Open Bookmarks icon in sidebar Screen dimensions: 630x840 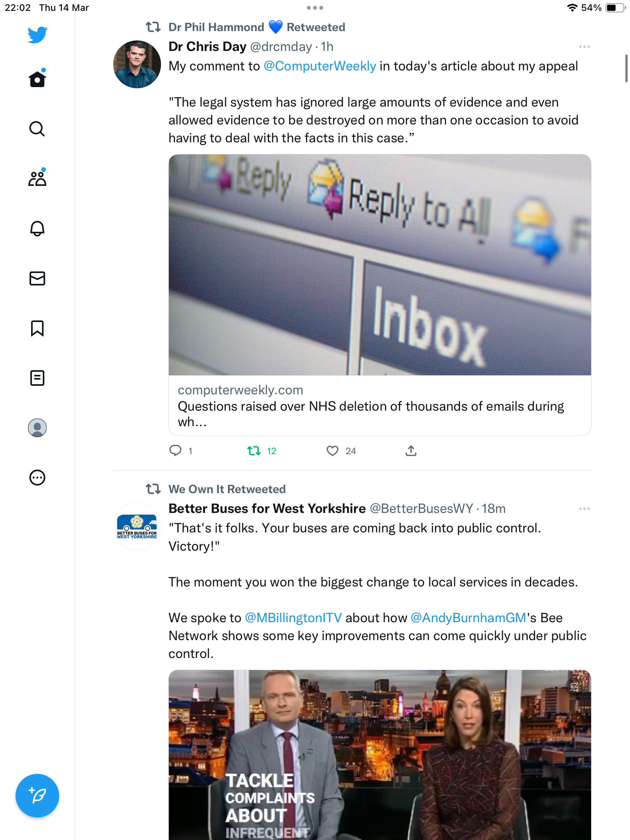(x=37, y=328)
